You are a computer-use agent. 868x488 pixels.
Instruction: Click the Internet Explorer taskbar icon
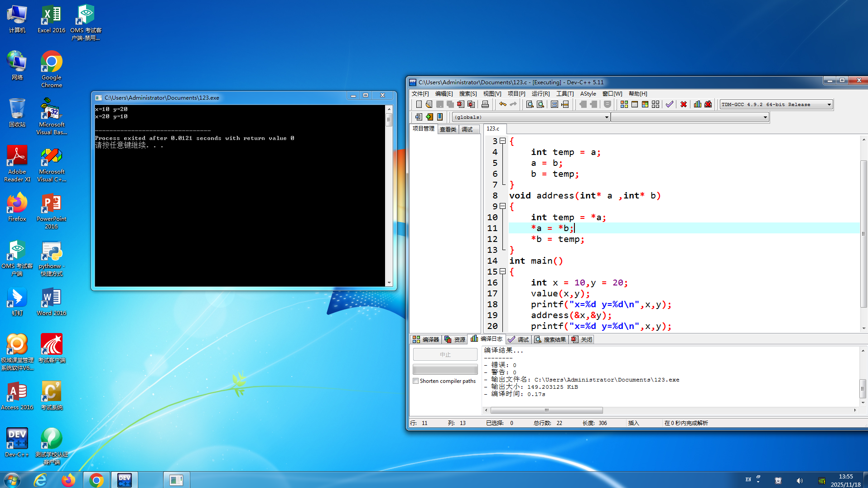(41, 480)
